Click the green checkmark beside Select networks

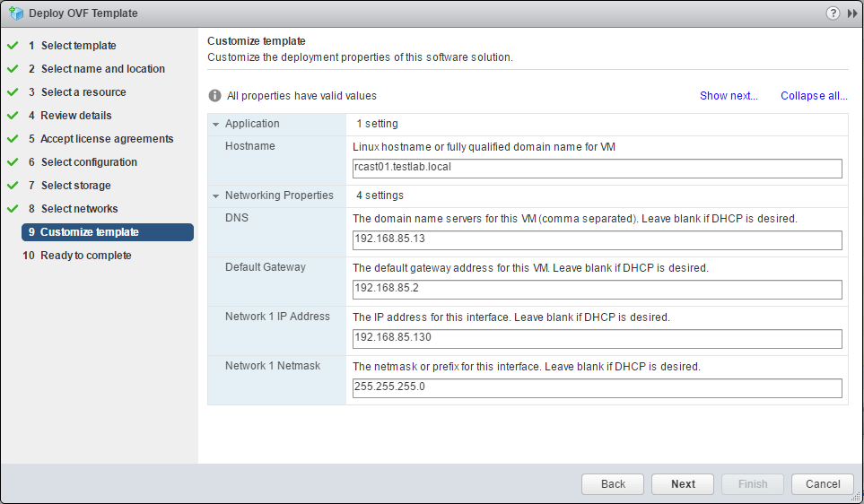(13, 209)
